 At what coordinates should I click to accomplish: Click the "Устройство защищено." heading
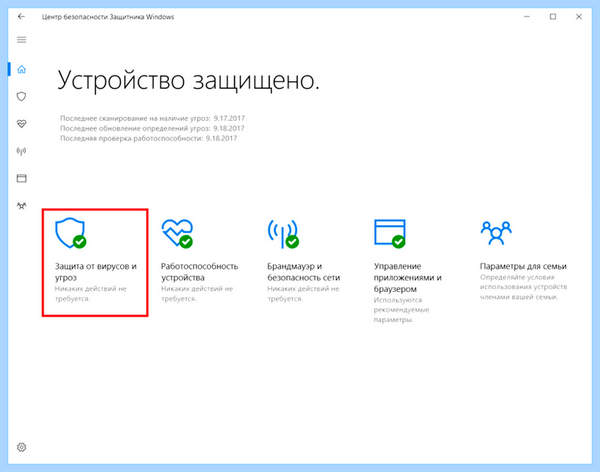(x=188, y=80)
